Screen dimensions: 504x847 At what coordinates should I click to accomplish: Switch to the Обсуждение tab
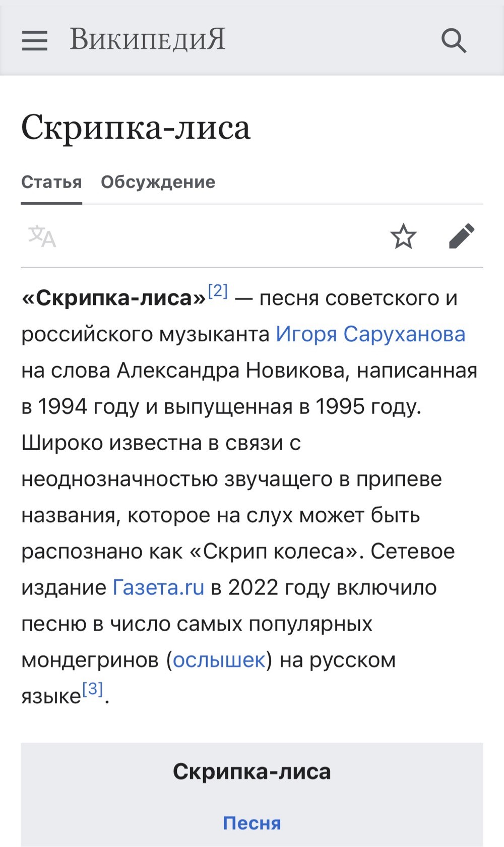[x=158, y=182]
